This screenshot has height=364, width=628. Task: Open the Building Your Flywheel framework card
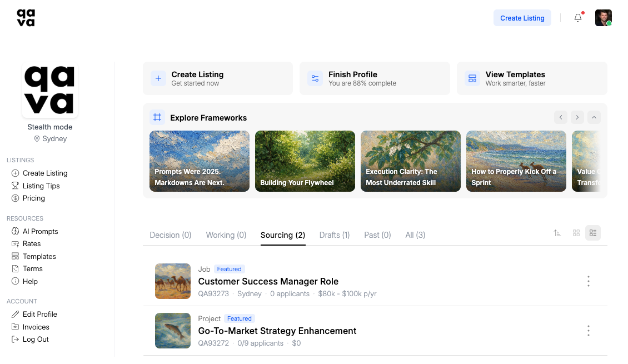305,161
